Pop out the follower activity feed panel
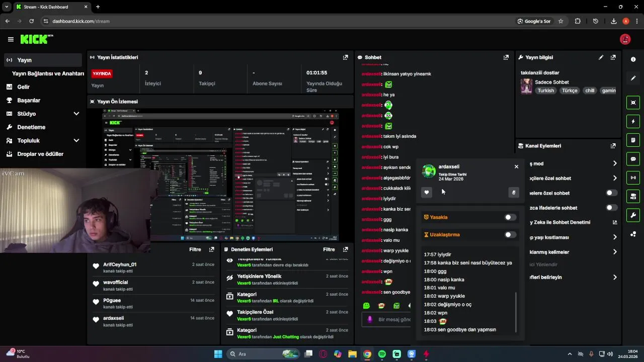Image resolution: width=644 pixels, height=362 pixels. pyautogui.click(x=211, y=249)
